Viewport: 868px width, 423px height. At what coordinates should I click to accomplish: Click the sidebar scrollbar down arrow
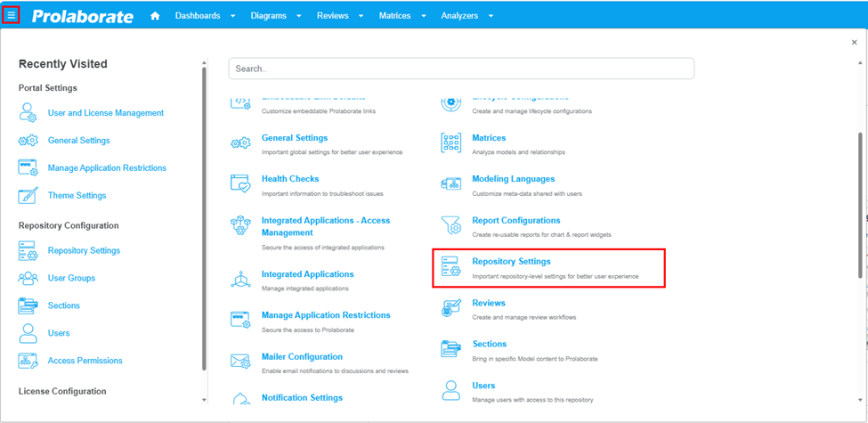(204, 400)
